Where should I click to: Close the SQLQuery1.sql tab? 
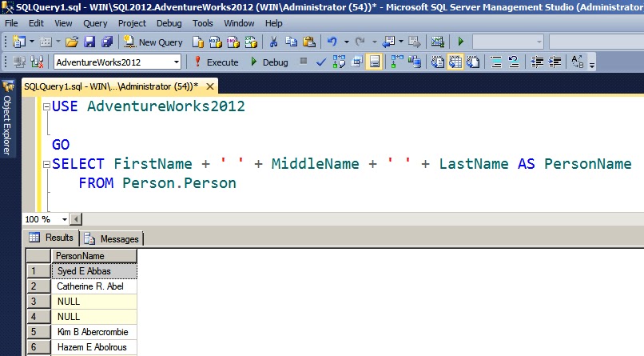pos(210,86)
